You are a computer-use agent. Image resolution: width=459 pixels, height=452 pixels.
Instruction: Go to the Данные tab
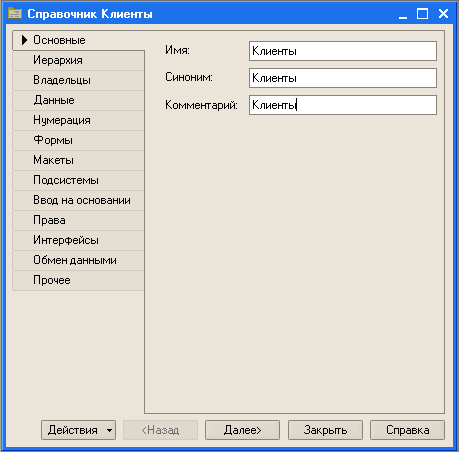click(x=79, y=100)
